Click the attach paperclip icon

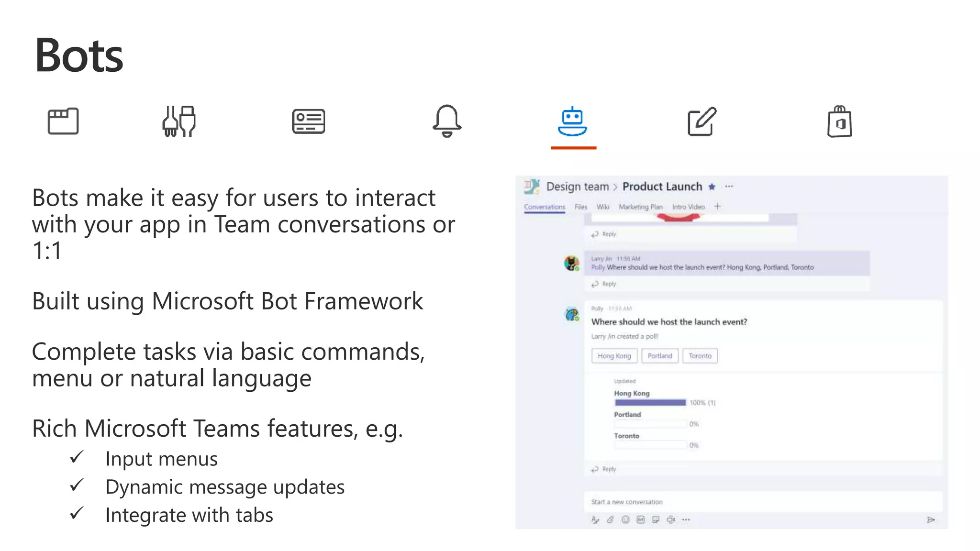[x=610, y=520]
